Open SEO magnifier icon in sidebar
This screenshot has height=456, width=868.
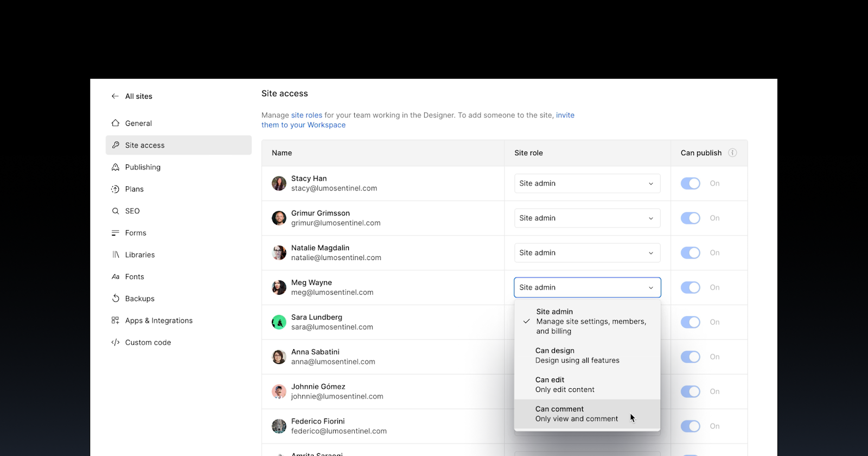point(115,211)
